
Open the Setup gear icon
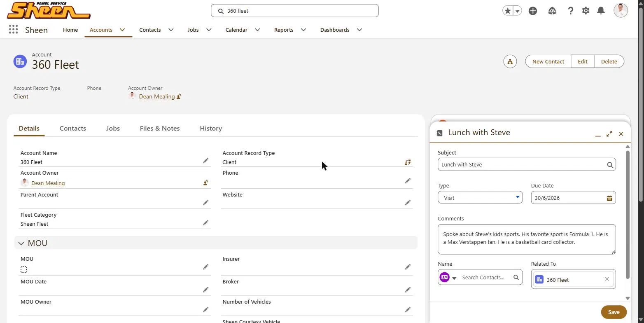point(586,11)
